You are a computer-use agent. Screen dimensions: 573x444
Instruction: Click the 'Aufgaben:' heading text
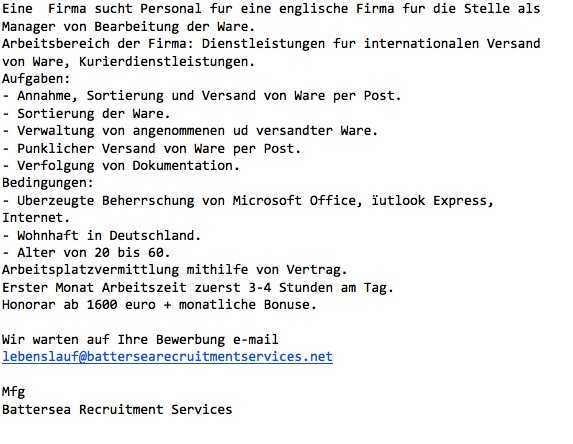click(36, 79)
